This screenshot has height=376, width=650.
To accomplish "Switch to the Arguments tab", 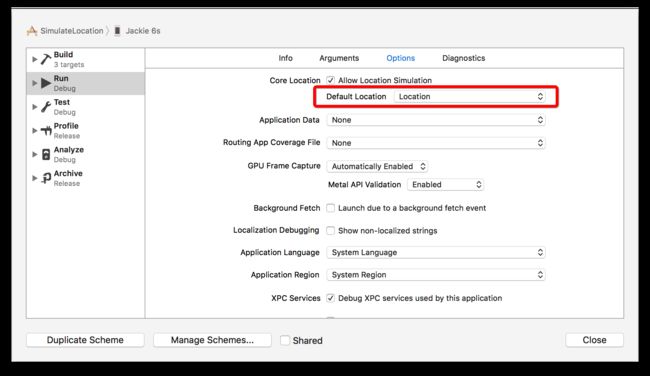I will tap(339, 58).
